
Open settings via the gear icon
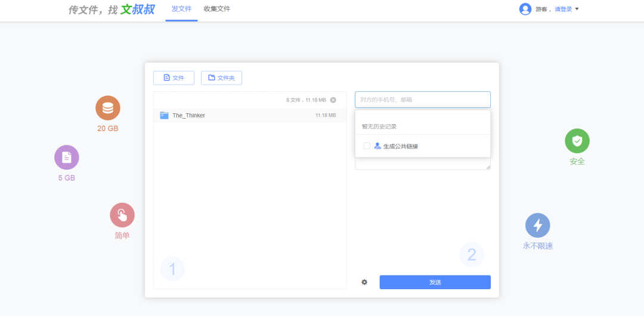click(364, 282)
